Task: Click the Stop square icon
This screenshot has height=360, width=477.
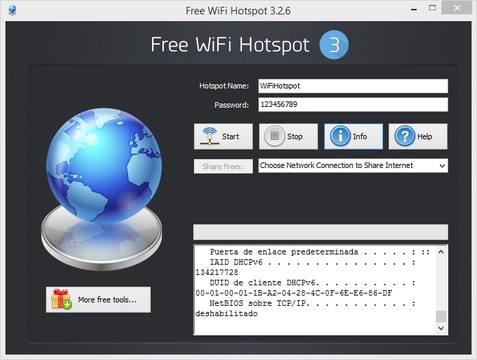Action: [x=274, y=136]
